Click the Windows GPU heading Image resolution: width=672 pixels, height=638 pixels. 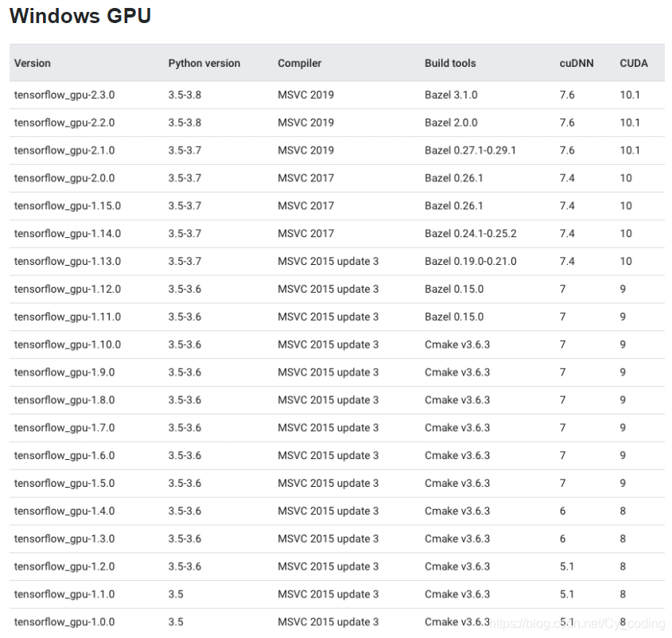80,16
